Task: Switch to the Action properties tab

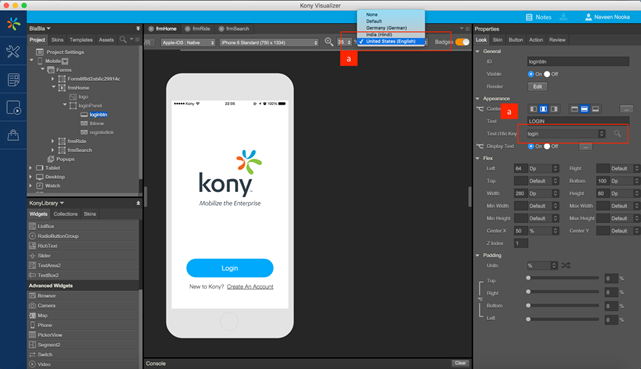Action: [x=536, y=40]
